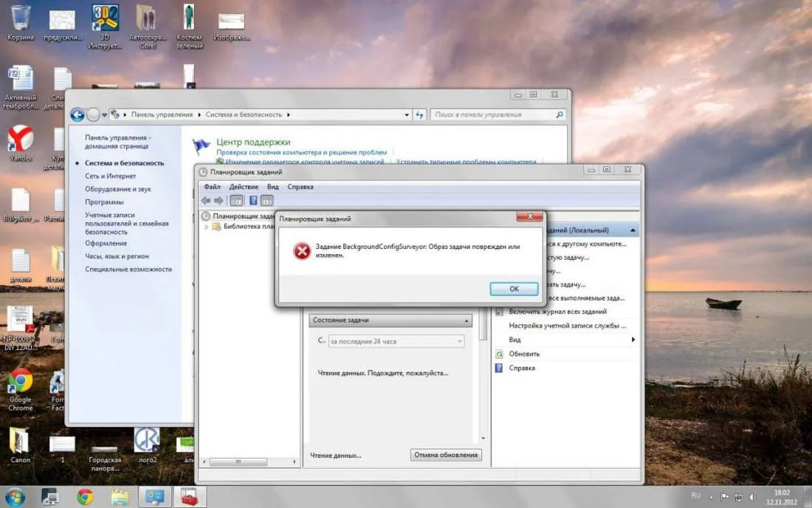The width and height of the screenshot is (812, 508).
Task: Open the Действие menu in Task Scheduler
Action: [244, 187]
